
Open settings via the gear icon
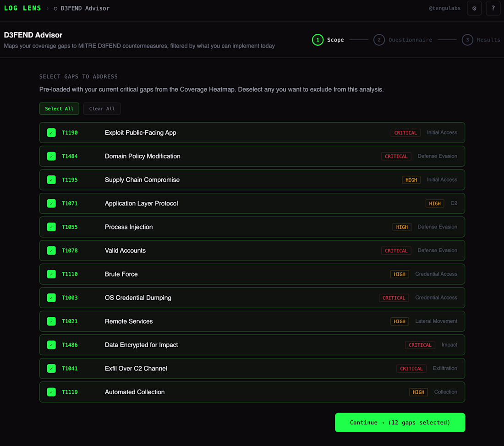(x=474, y=8)
